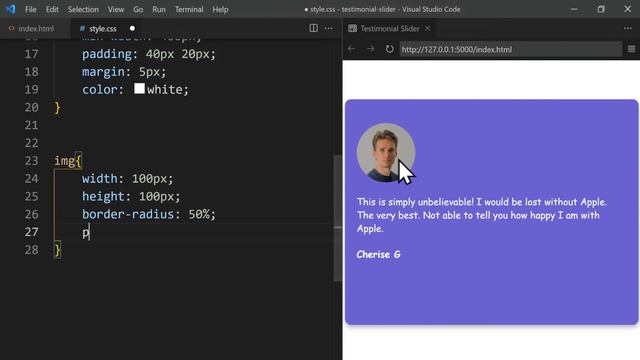Screen dimensions: 640x360
Task: Minimize the Visual Studio Code window
Action: point(574,9)
